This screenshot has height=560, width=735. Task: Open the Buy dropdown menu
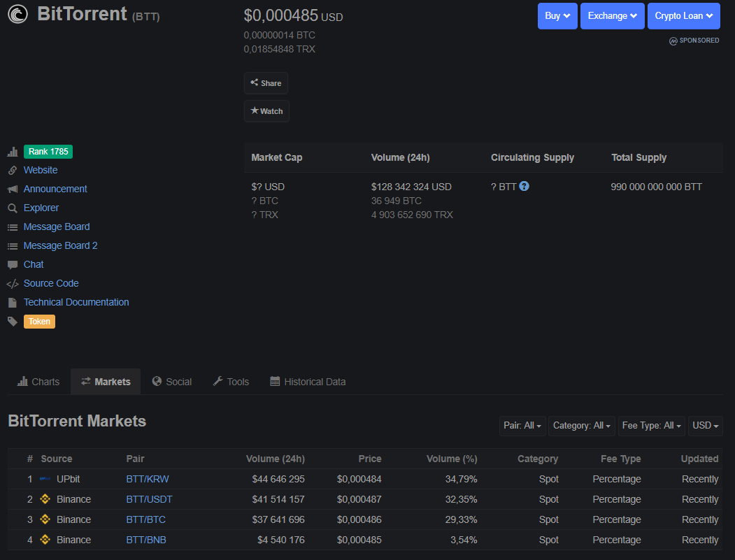[x=557, y=15]
